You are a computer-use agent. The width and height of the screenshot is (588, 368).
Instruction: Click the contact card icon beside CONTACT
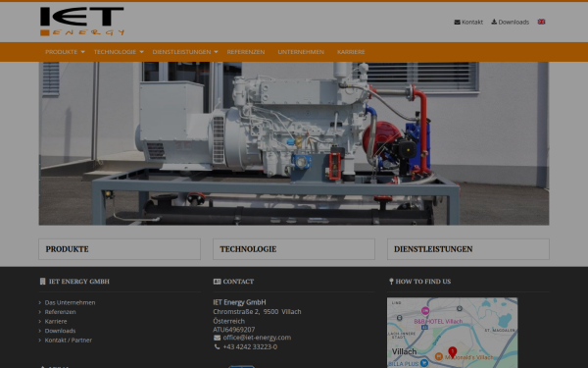point(217,282)
